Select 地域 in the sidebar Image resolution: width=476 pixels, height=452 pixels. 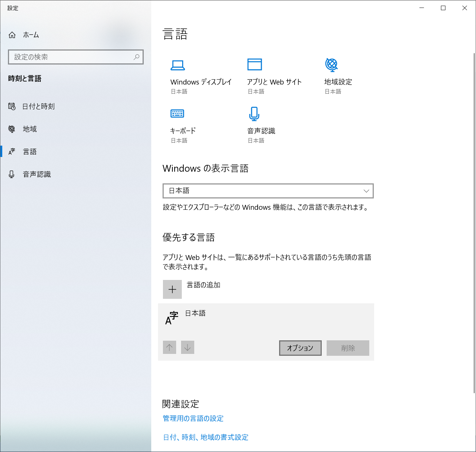(x=30, y=129)
